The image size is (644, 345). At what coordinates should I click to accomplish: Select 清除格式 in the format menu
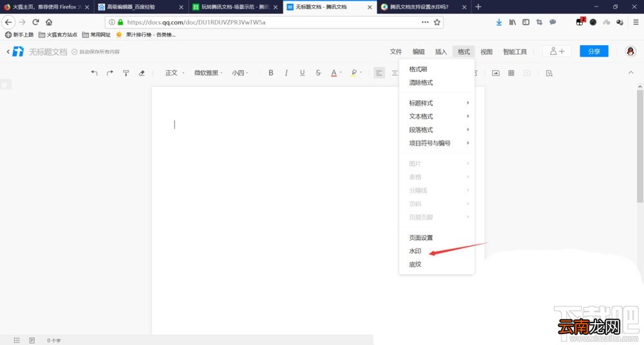[x=437, y=82]
